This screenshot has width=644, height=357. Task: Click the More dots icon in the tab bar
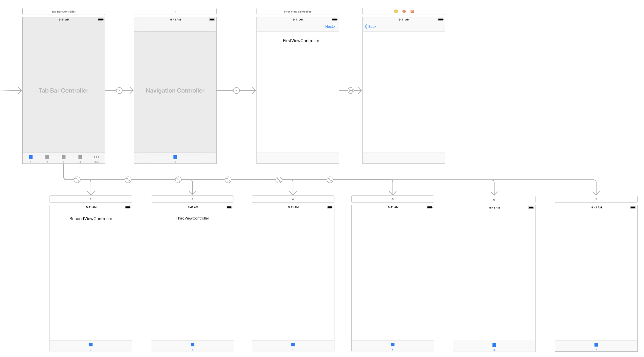coord(97,157)
